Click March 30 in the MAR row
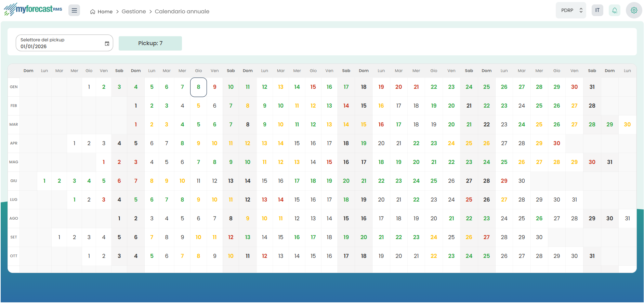This screenshot has height=303, width=644. pyautogui.click(x=627, y=125)
